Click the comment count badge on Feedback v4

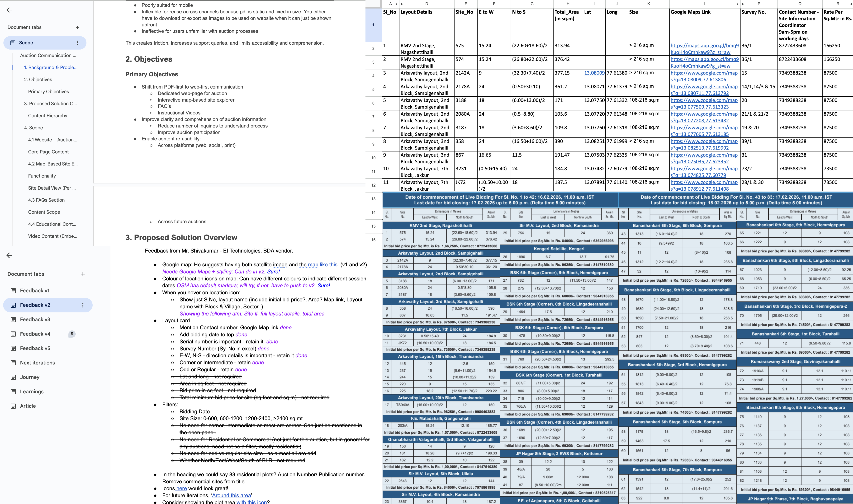click(x=72, y=334)
